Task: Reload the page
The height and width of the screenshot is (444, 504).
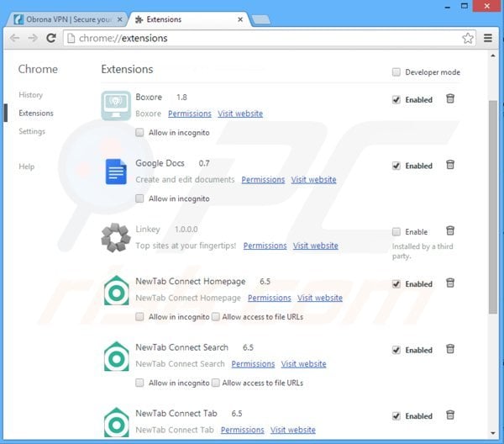Action: pos(51,39)
